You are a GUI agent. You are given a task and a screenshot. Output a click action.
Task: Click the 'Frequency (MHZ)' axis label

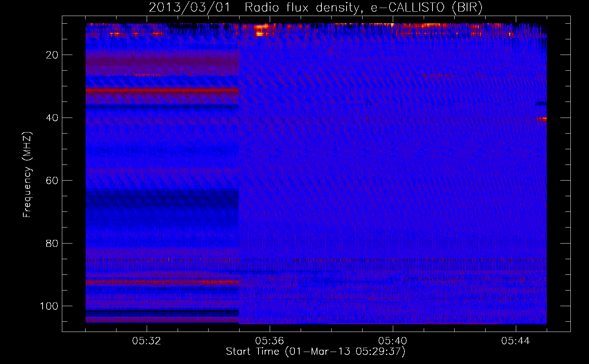point(27,175)
